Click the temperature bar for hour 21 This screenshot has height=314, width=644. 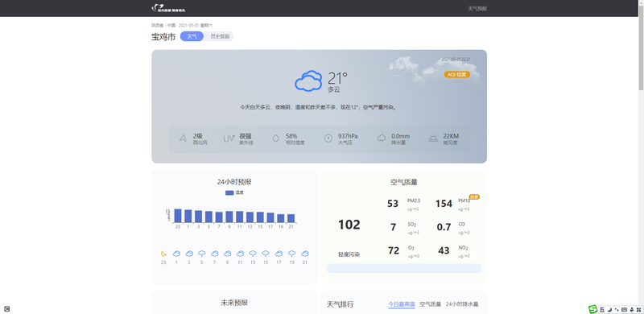point(291,218)
